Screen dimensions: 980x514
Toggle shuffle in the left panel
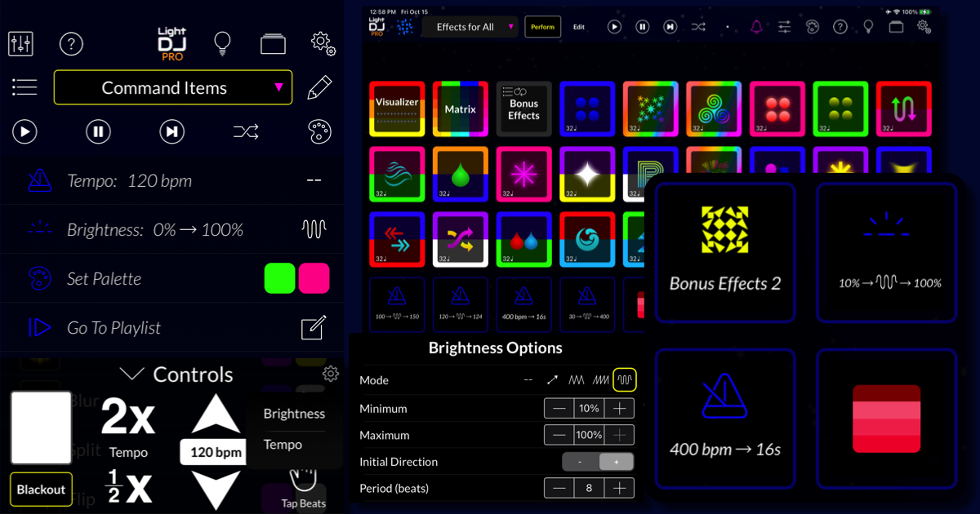pyautogui.click(x=246, y=131)
